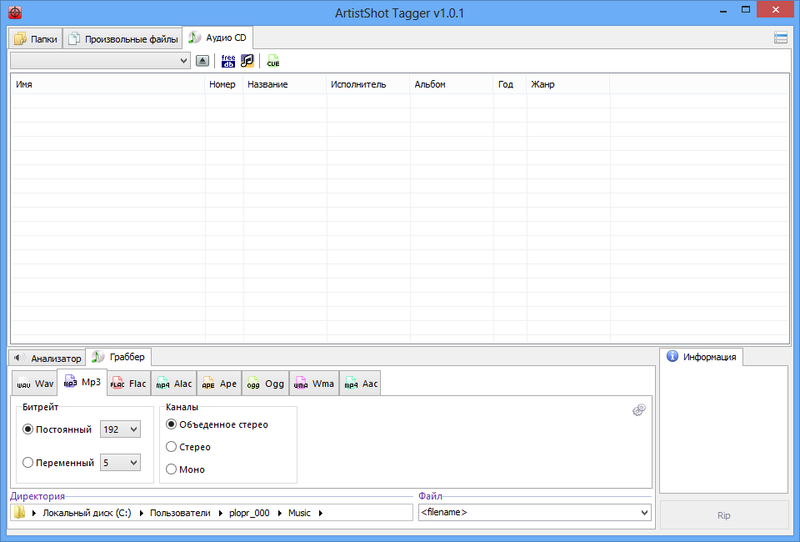
Task: Open the CD drive selection dropdown
Action: (101, 61)
